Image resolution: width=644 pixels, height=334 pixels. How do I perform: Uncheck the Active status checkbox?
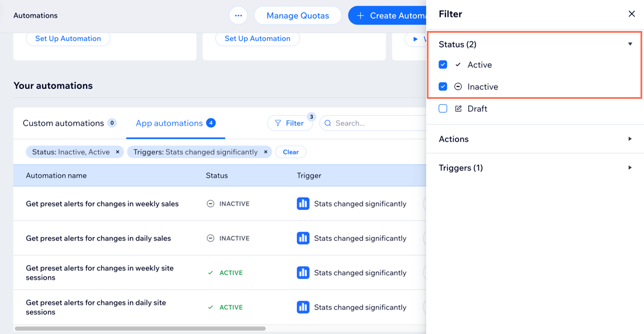(443, 65)
